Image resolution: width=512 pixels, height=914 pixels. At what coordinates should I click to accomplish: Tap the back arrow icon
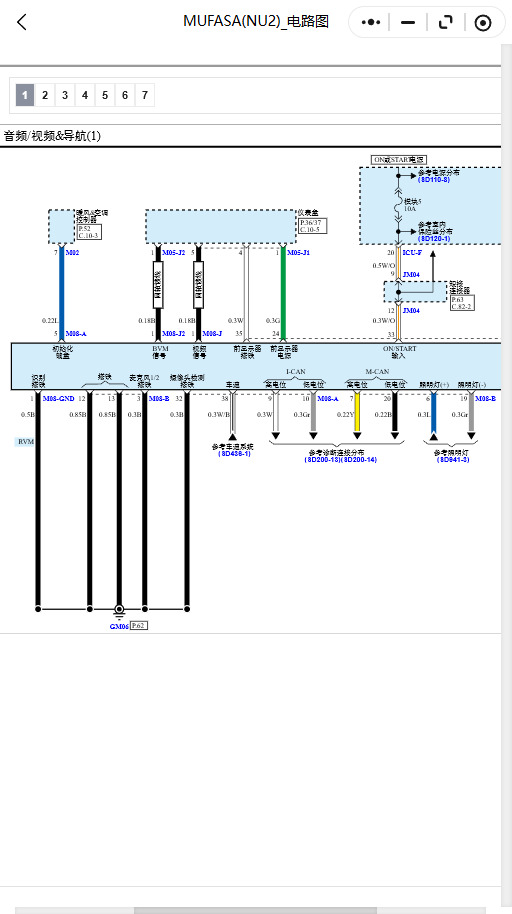[x=22, y=23]
